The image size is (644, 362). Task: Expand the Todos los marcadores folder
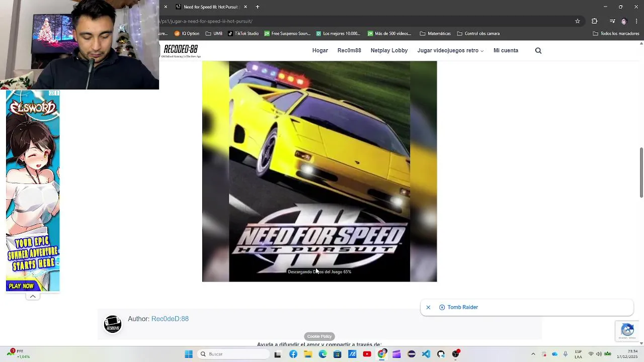click(616, 34)
